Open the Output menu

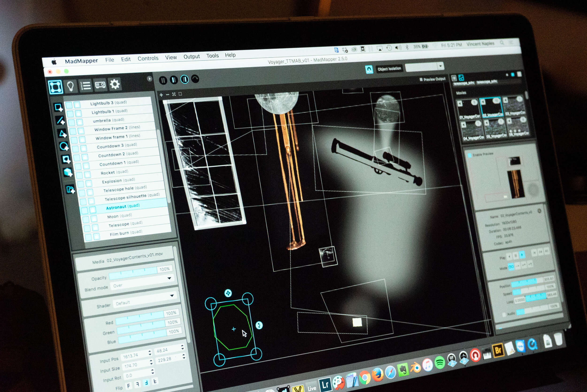tap(192, 57)
